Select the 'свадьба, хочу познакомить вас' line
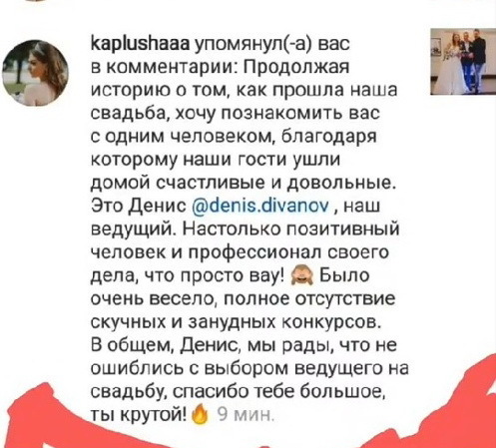496x448 pixels. pyautogui.click(x=236, y=114)
